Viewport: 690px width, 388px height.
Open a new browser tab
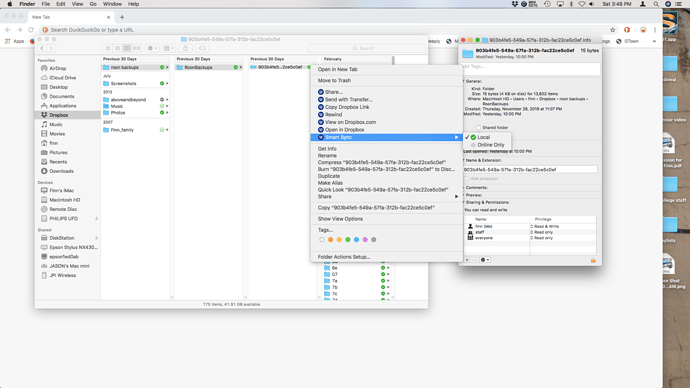[x=122, y=17]
